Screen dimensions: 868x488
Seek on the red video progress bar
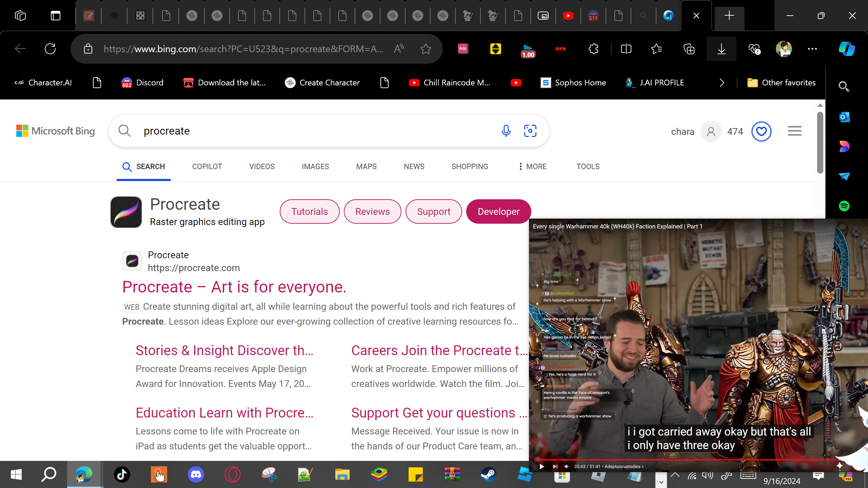[x=686, y=460]
